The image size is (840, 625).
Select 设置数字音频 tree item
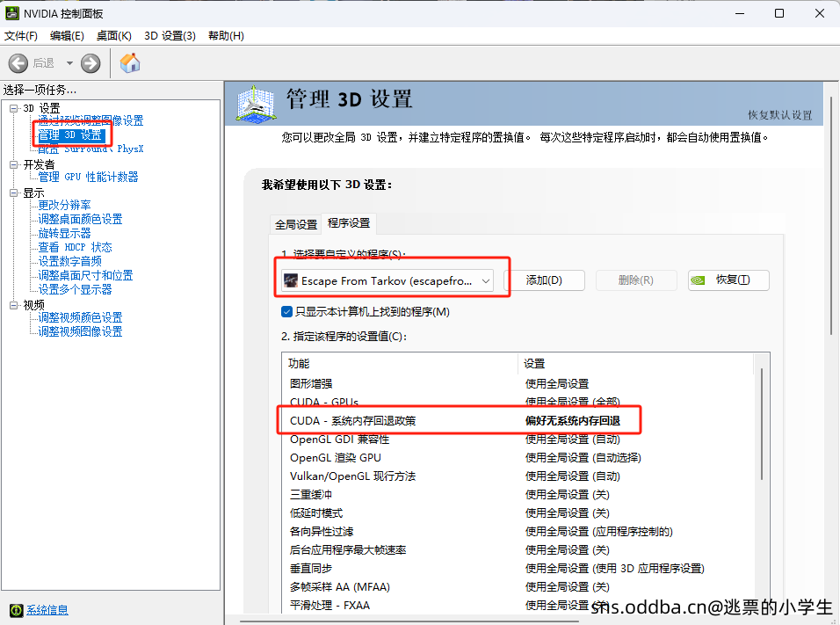[69, 261]
